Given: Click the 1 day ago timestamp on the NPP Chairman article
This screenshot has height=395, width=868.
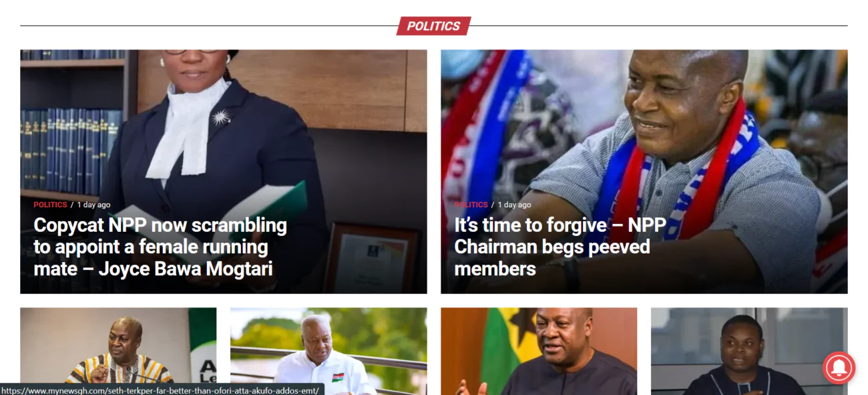Looking at the screenshot, I should 514,205.
